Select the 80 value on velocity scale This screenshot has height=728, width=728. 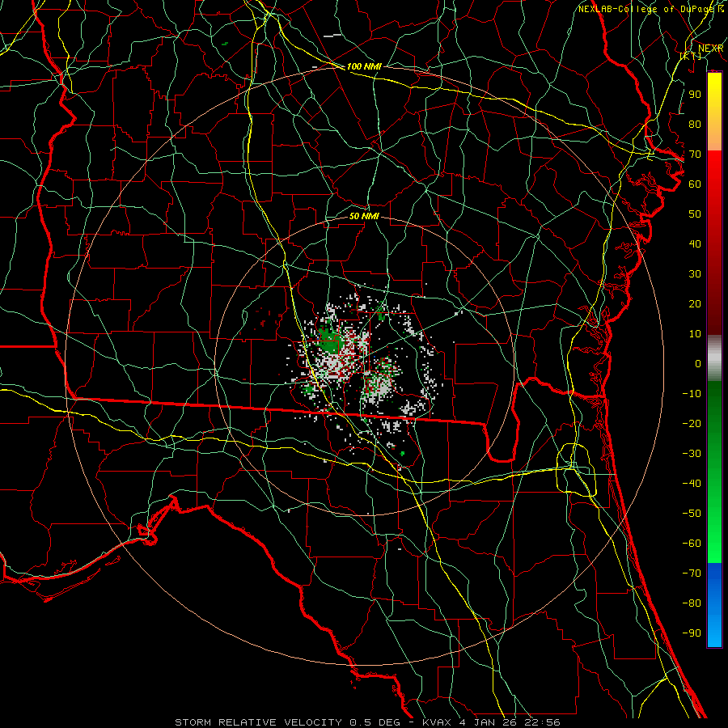click(x=695, y=124)
